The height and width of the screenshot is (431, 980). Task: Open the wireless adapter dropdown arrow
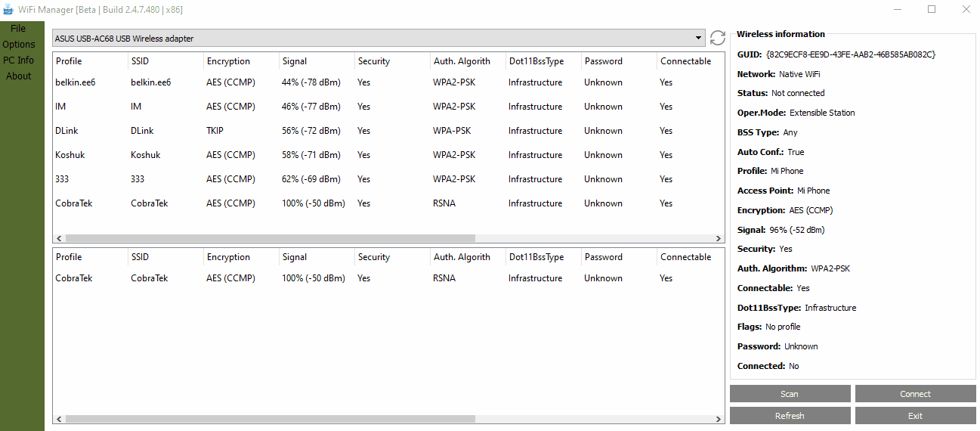pos(699,38)
